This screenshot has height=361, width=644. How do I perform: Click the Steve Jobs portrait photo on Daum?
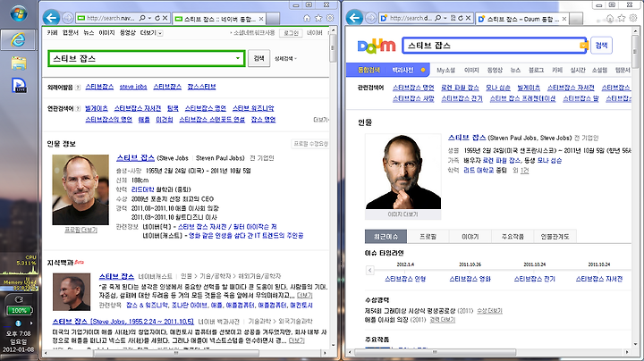pos(402,172)
